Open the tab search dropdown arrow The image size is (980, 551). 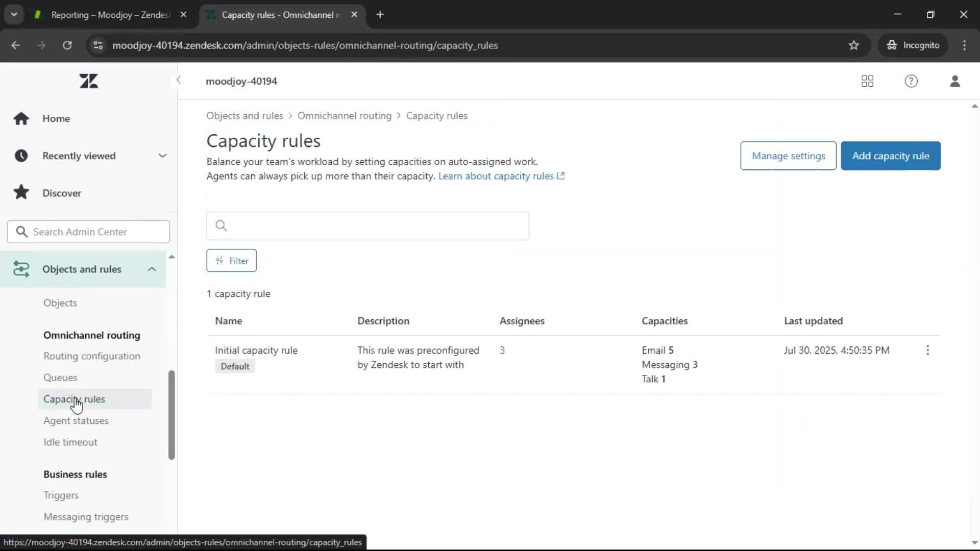(14, 15)
